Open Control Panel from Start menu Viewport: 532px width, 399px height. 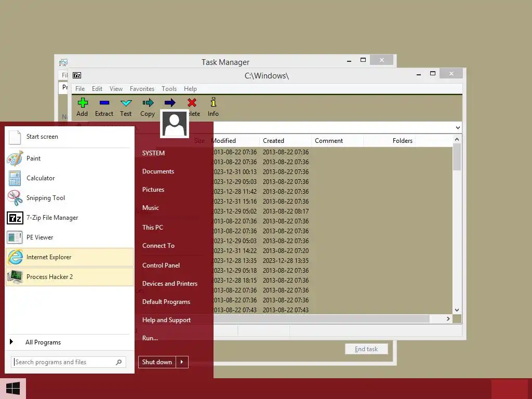click(x=161, y=265)
